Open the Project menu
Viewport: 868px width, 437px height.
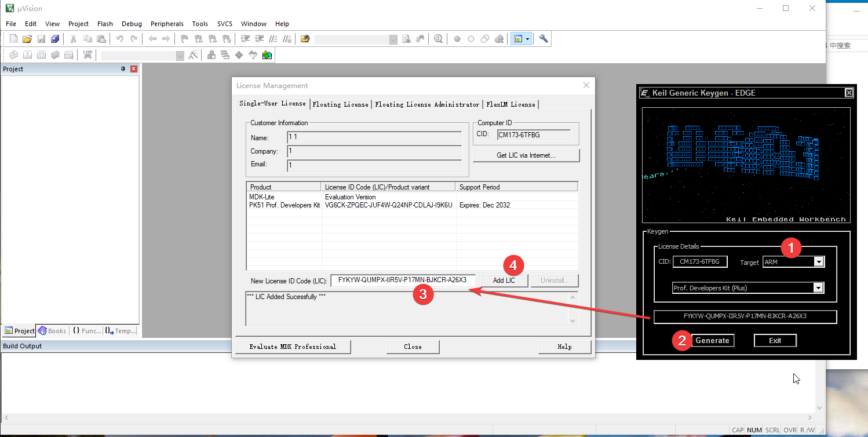coord(78,24)
